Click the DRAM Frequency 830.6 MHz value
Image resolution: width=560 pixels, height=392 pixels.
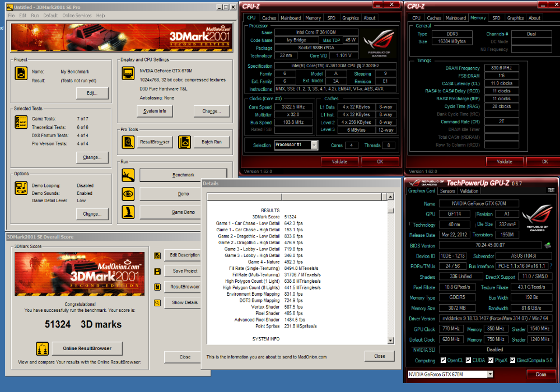click(501, 68)
